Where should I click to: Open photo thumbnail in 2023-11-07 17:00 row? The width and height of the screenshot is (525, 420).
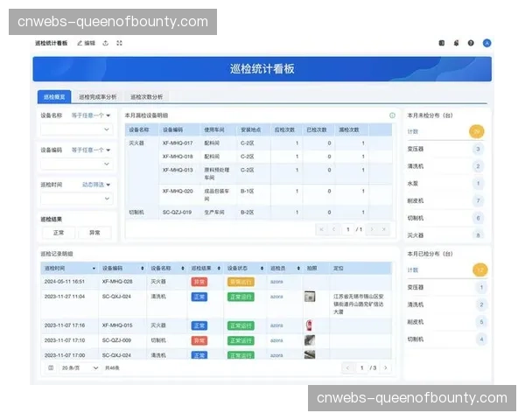click(x=310, y=354)
